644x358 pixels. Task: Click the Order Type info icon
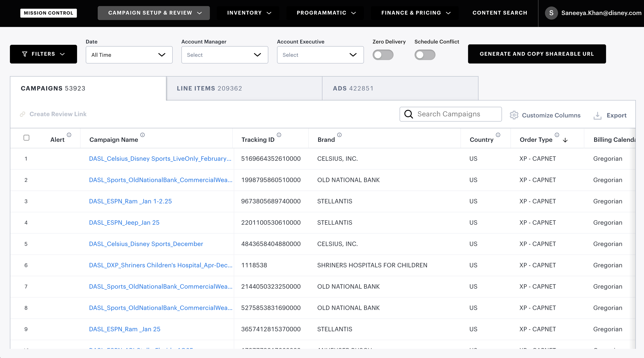point(557,135)
